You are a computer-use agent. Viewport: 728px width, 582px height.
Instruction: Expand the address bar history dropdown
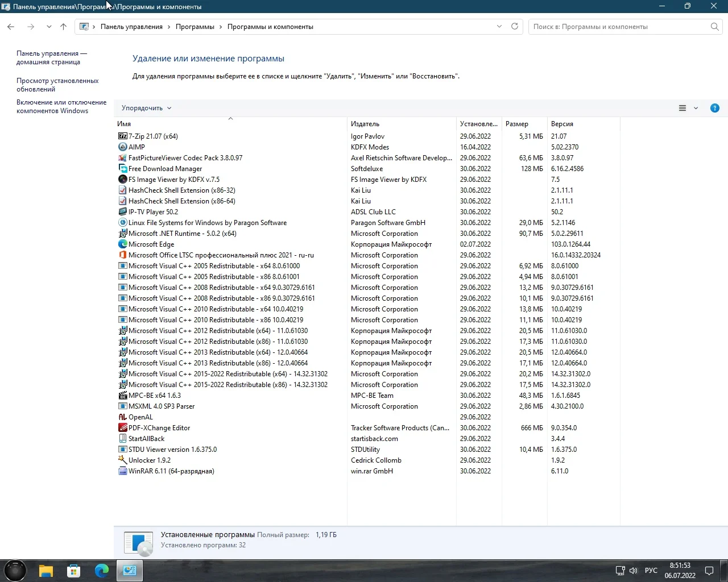(499, 27)
